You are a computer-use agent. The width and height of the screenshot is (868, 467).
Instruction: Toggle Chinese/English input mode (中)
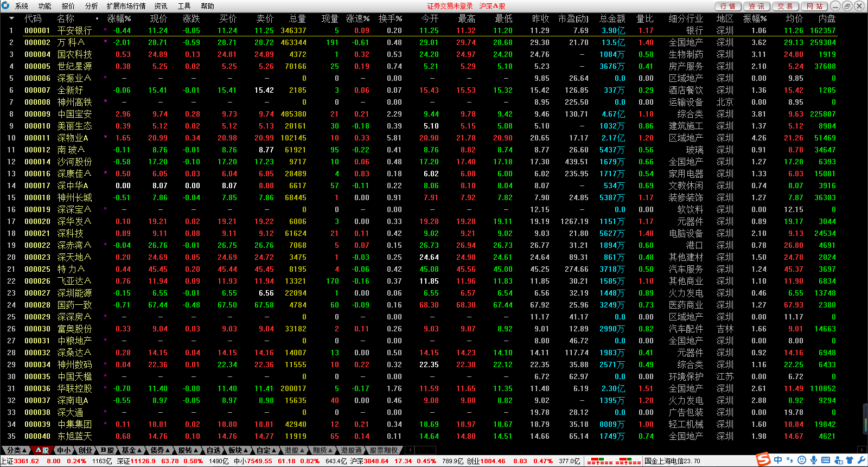pyautogui.click(x=778, y=460)
